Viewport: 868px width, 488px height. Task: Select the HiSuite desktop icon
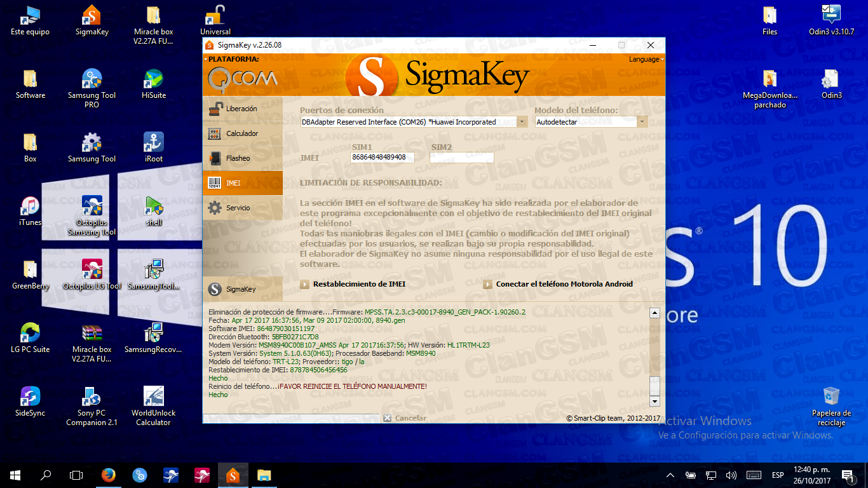coord(153,84)
